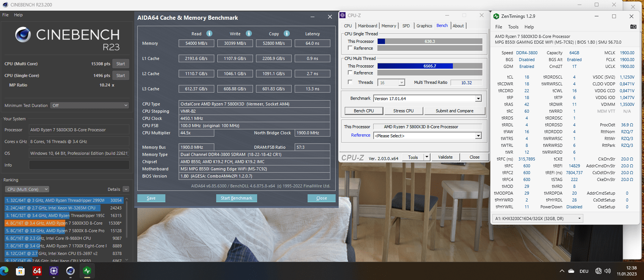Show hidden tray icons chevron

click(x=562, y=271)
